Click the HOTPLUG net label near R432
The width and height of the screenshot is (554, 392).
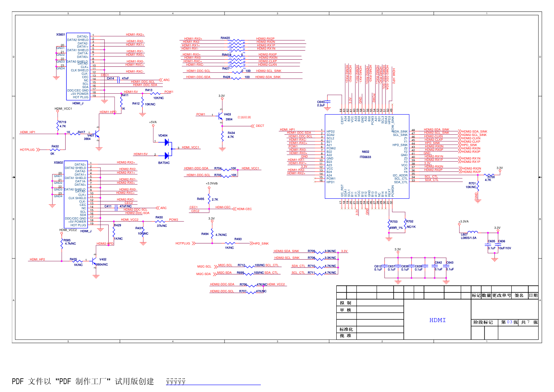click(x=27, y=150)
